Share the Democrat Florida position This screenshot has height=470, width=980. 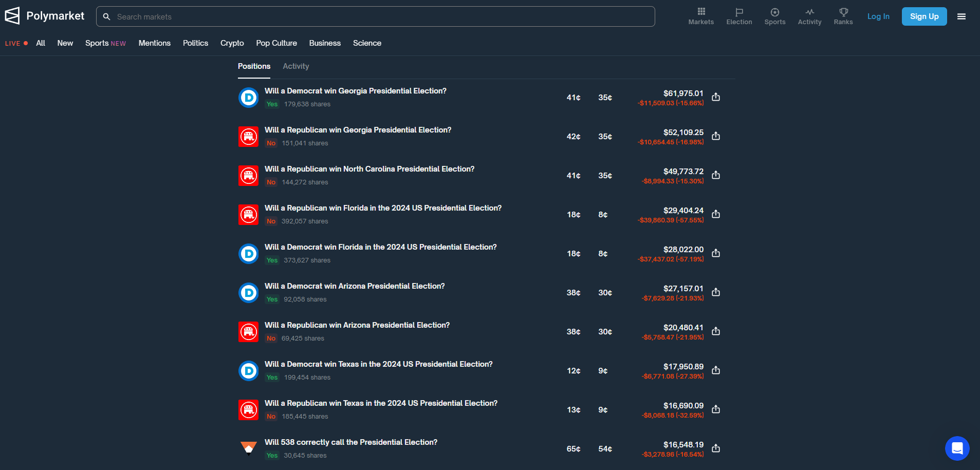click(x=716, y=253)
